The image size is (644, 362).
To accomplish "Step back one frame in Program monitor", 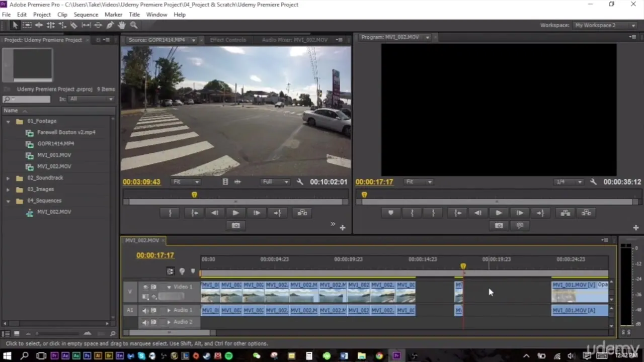I will click(x=477, y=213).
